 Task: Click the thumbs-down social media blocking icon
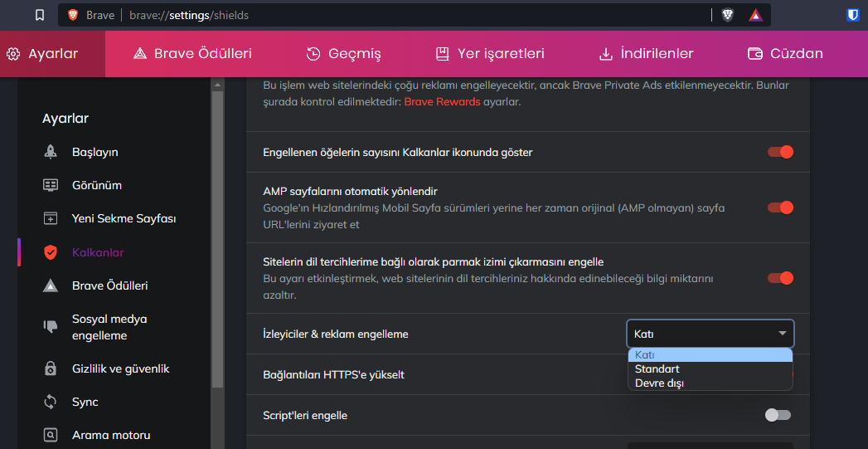coord(51,327)
